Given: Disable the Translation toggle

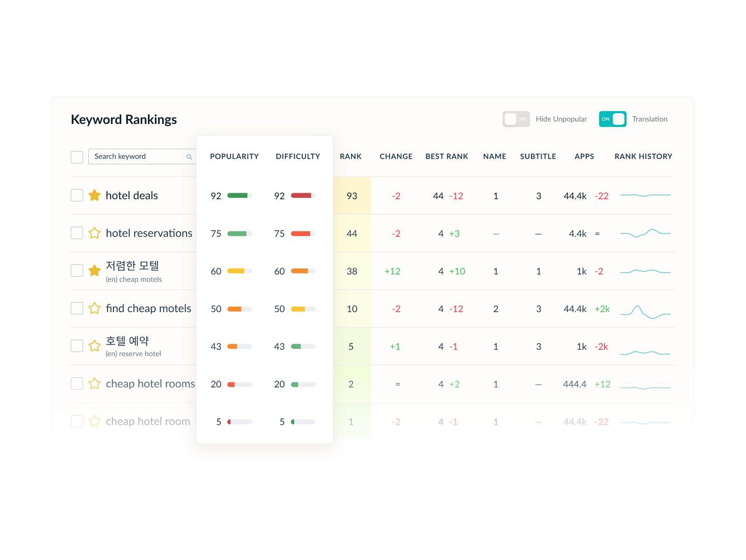Looking at the screenshot, I should [x=612, y=119].
